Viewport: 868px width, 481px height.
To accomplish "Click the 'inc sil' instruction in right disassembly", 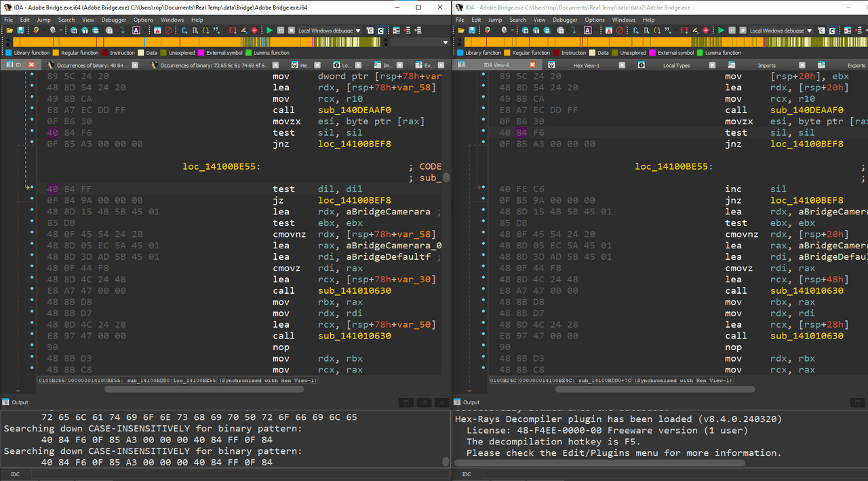I will click(756, 189).
